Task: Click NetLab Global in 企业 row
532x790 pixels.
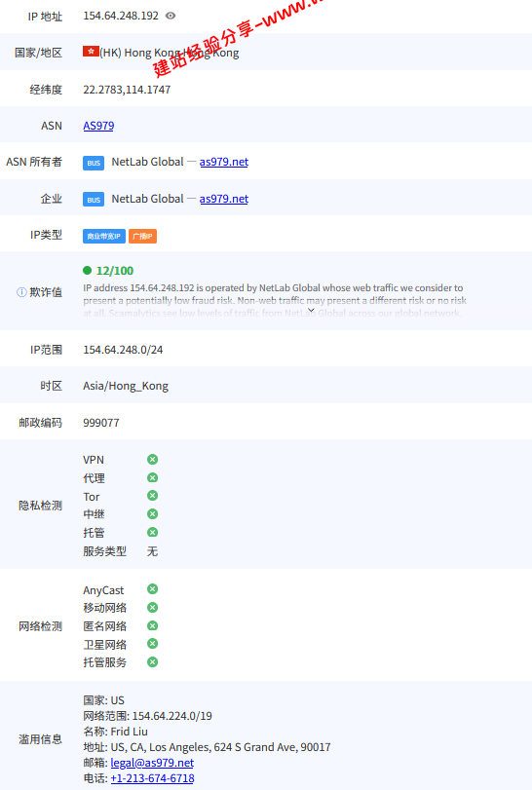Action: (147, 199)
